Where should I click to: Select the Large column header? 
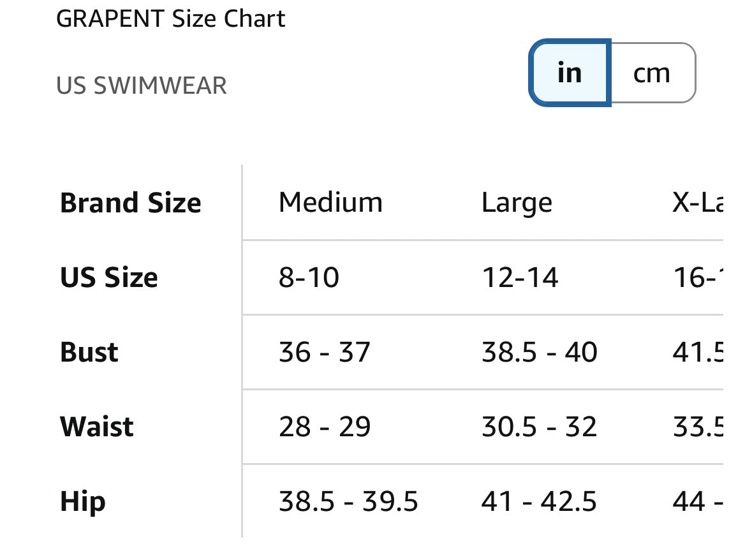click(517, 202)
